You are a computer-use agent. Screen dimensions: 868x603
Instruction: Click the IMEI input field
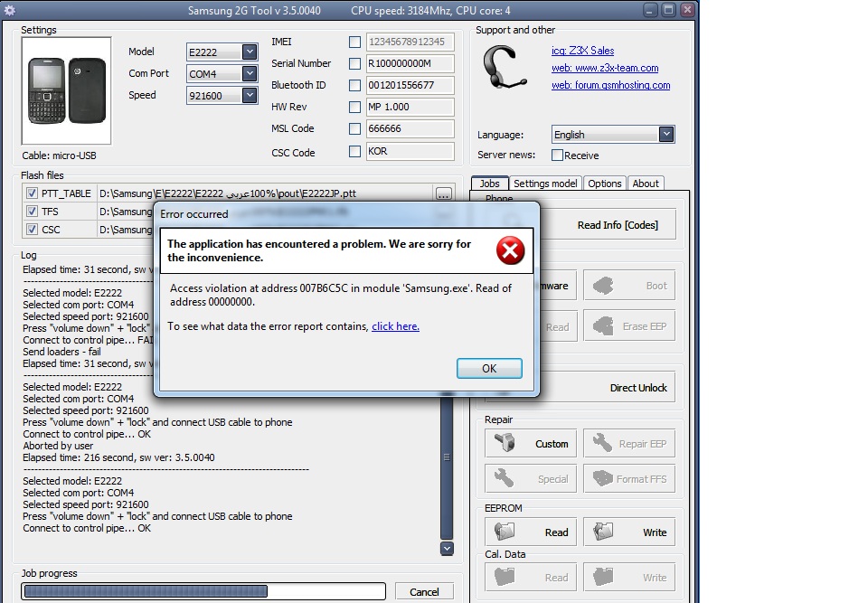tap(410, 42)
